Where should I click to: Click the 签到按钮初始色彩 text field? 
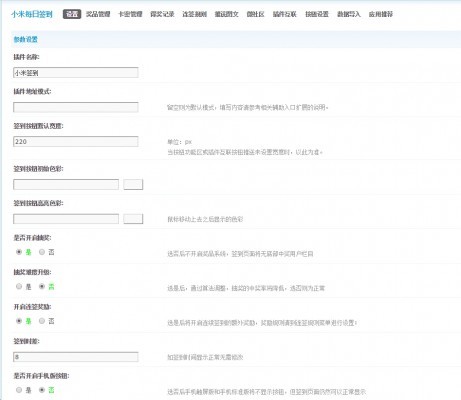66,184
